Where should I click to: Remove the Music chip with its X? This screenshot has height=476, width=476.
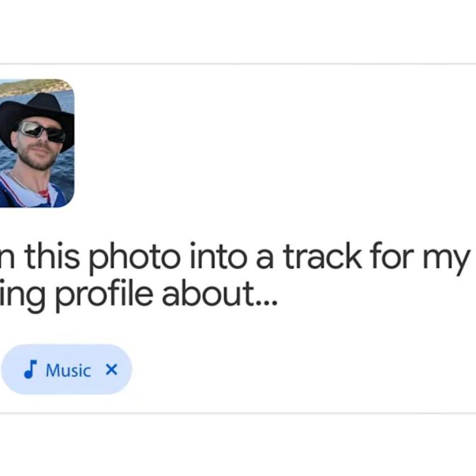tap(112, 370)
